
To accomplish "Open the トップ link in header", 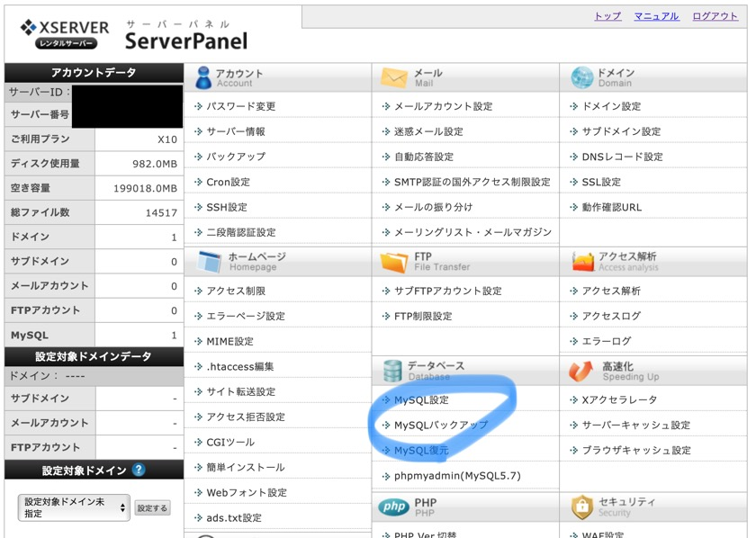I will (x=607, y=16).
